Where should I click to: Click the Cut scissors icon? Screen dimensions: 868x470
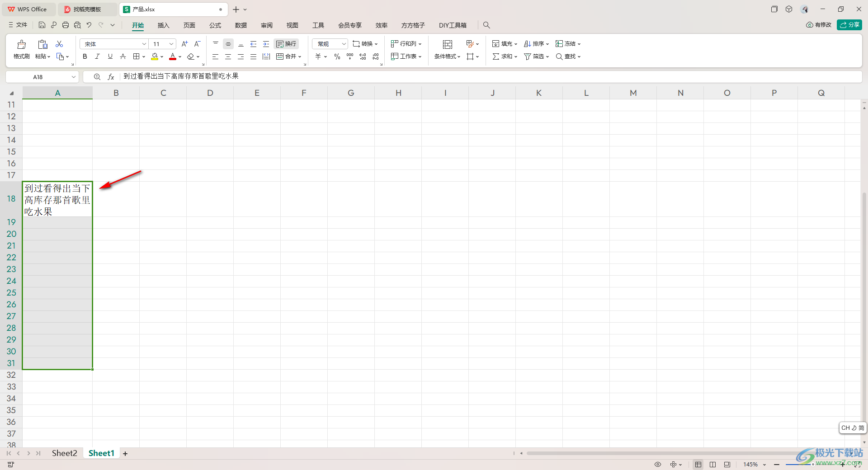[x=59, y=44]
